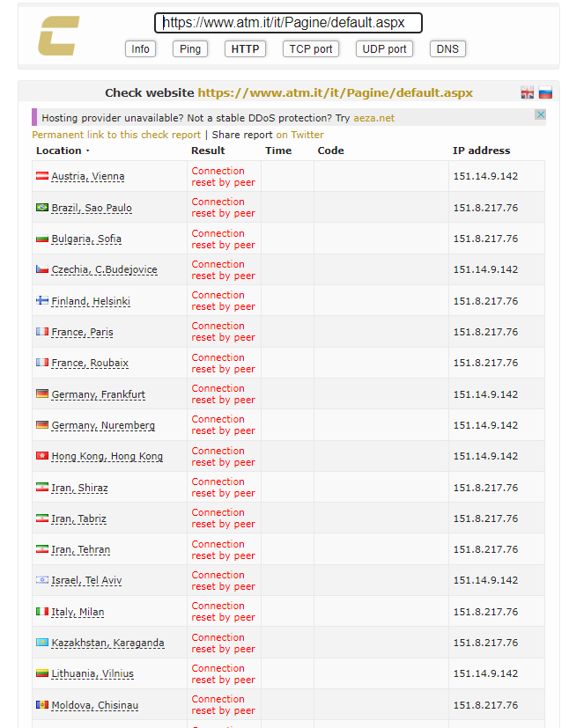Click Germany, Frankfurt location link

click(98, 394)
